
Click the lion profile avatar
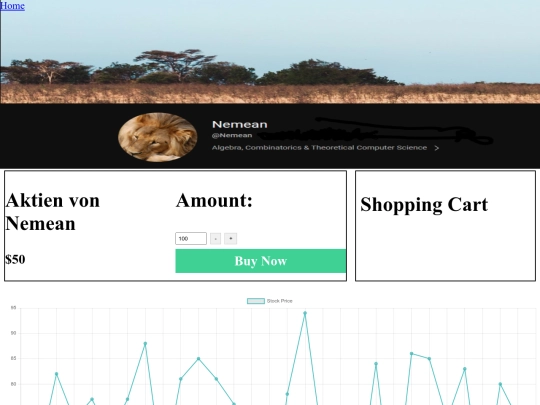point(158,137)
